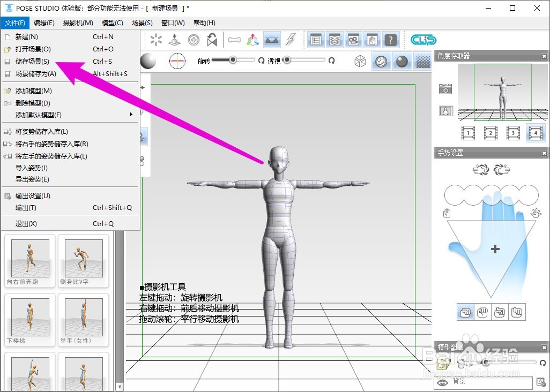Select camera angle slot 4
The image size is (550, 392).
coord(536,133)
